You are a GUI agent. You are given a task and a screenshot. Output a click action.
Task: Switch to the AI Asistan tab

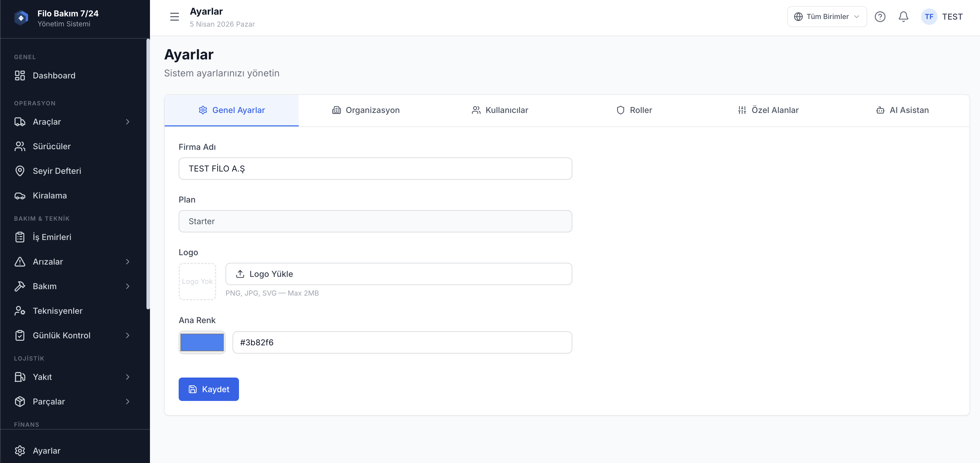coord(902,110)
